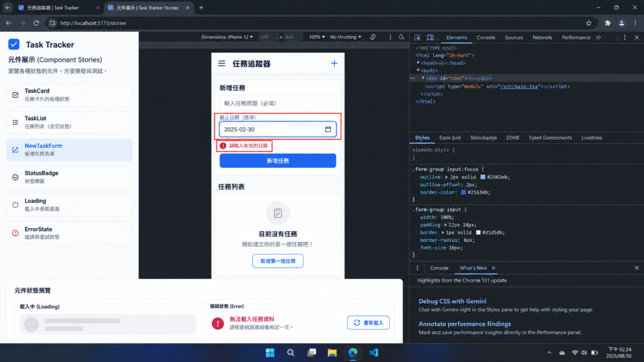
Task: Open the Dimensions iPhone 12 dropdown
Action: (226, 37)
